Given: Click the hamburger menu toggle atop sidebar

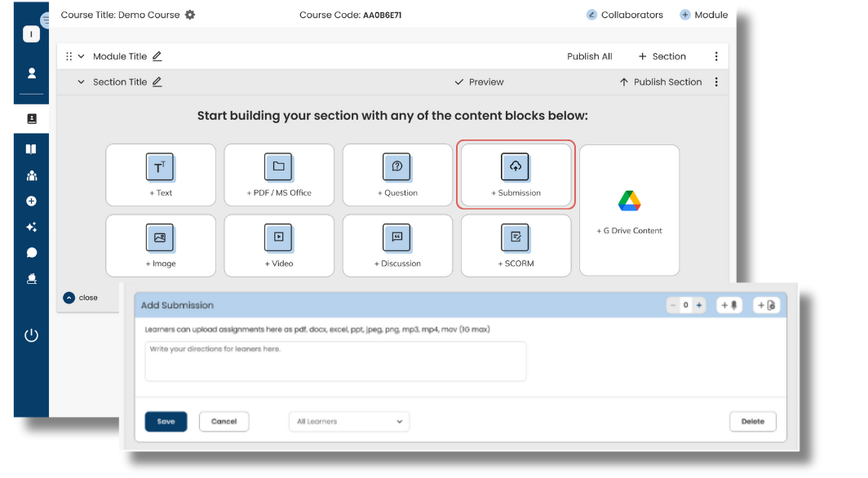Looking at the screenshot, I should 45,20.
